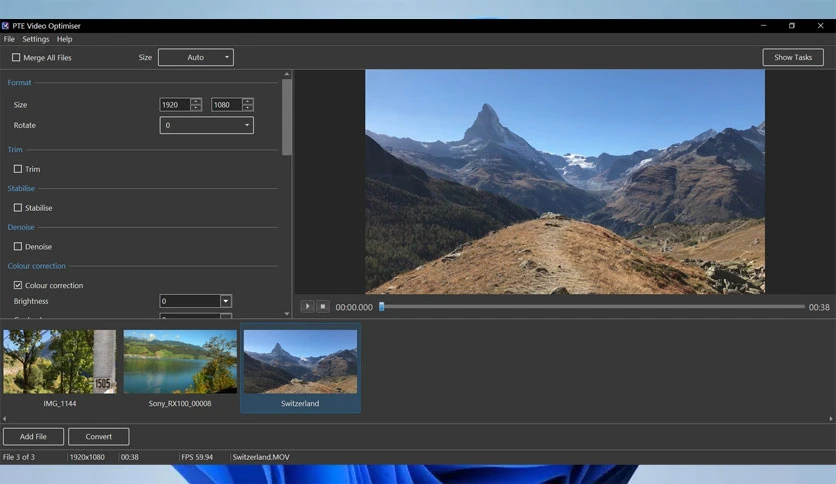Increase the height value with the up arrow
Viewport: 836px width, 484px height.
[x=247, y=101]
